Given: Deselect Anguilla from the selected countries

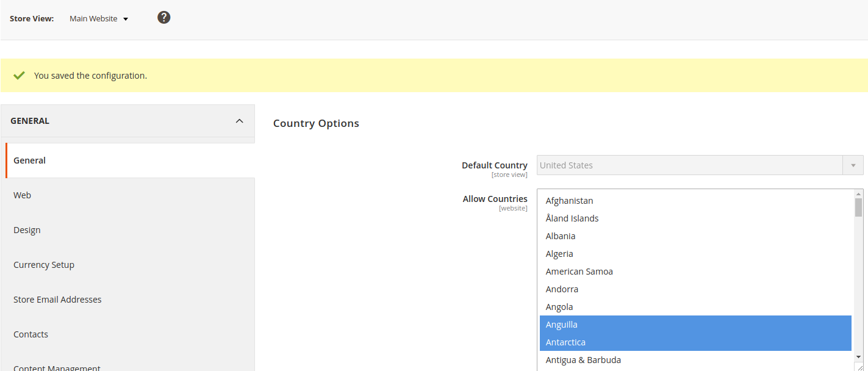Looking at the screenshot, I should (561, 324).
